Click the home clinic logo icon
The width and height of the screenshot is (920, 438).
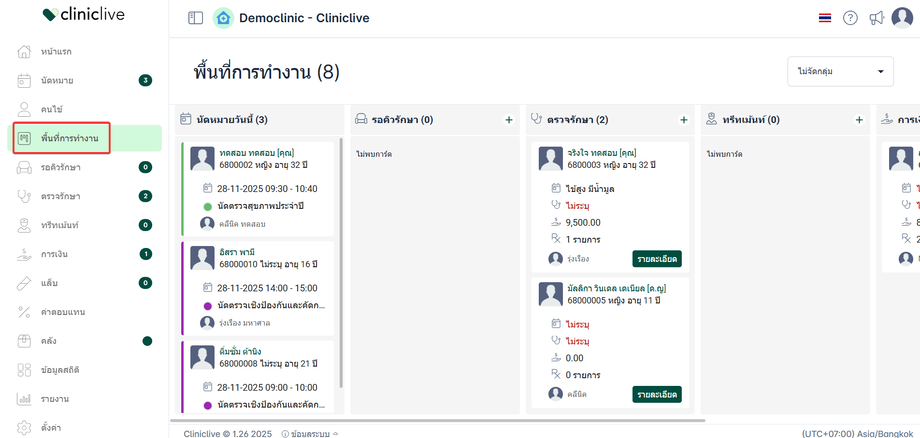222,18
